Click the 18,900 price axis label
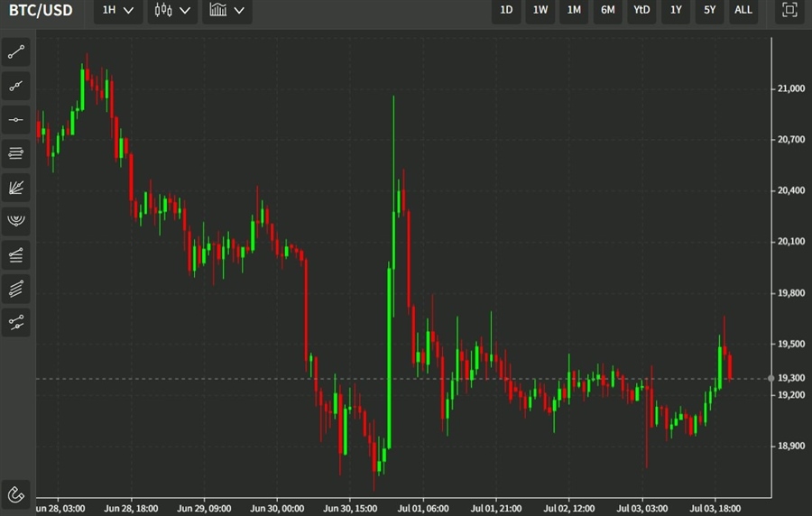812x516 pixels. 791,447
